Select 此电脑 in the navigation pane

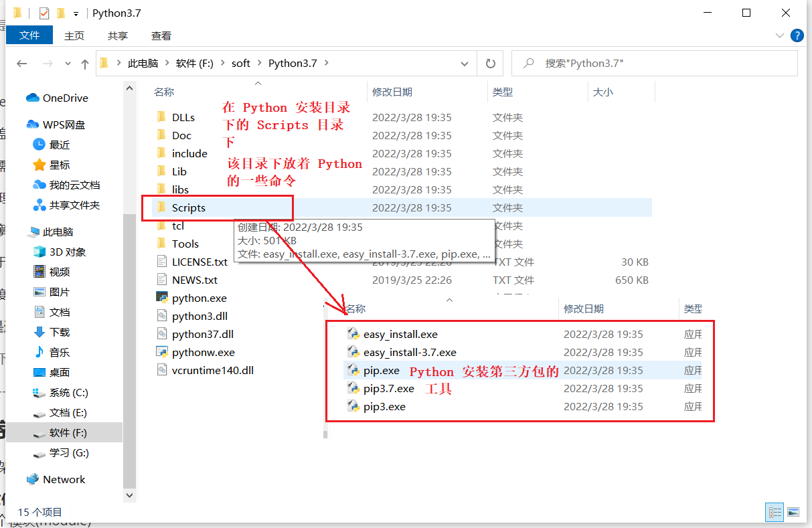pyautogui.click(x=58, y=232)
